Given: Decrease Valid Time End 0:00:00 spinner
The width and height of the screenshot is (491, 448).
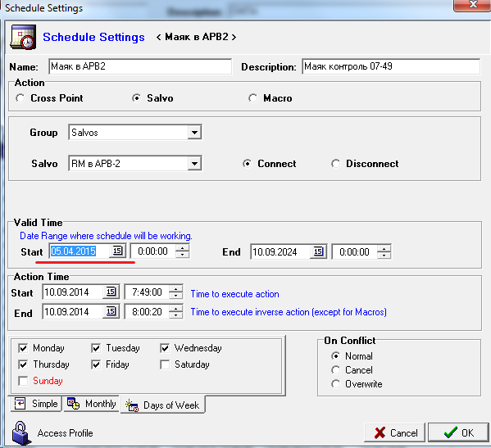Looking at the screenshot, I should [384, 256].
